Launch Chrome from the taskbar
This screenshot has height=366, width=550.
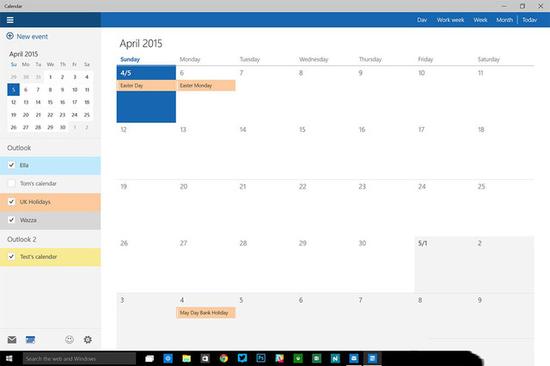pos(224,358)
